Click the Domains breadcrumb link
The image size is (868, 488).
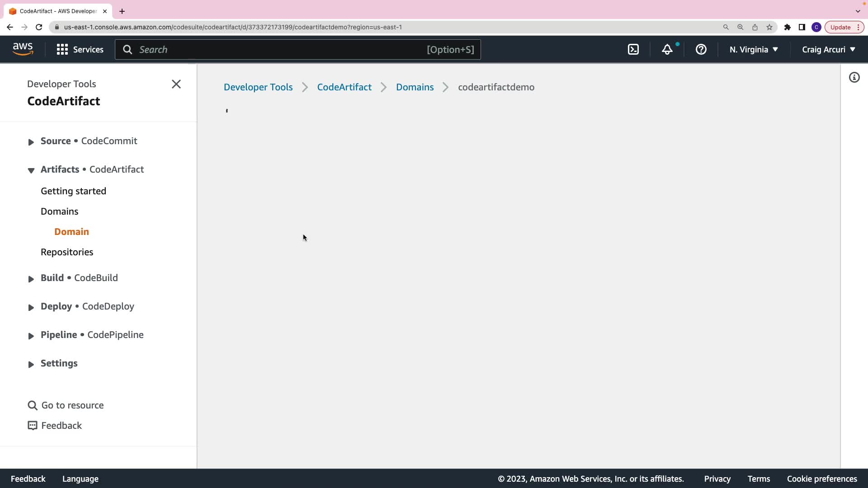[415, 87]
